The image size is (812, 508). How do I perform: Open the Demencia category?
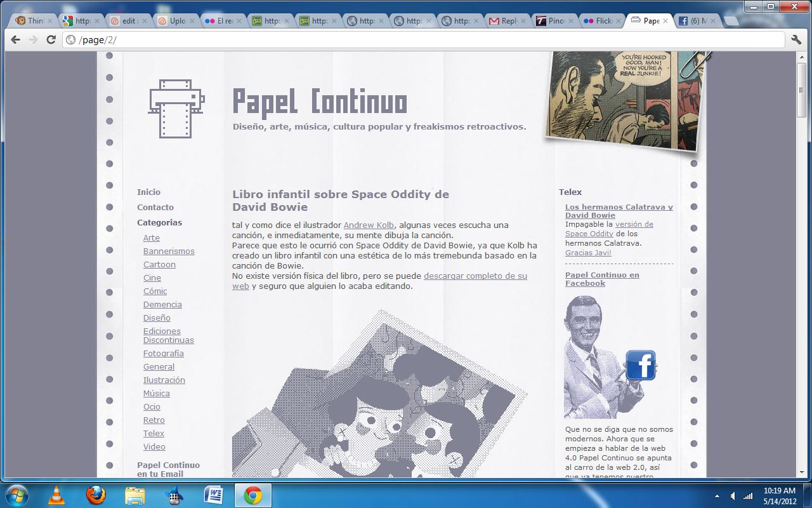[x=162, y=304]
